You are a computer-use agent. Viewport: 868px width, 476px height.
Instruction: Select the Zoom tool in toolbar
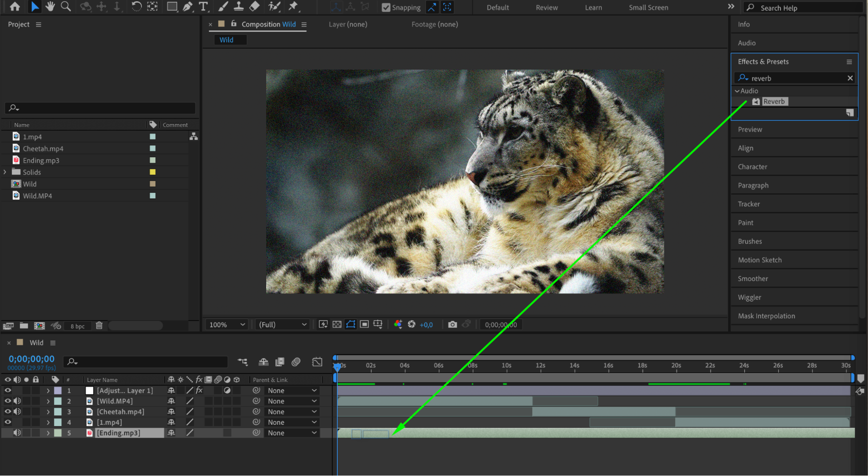pos(66,7)
